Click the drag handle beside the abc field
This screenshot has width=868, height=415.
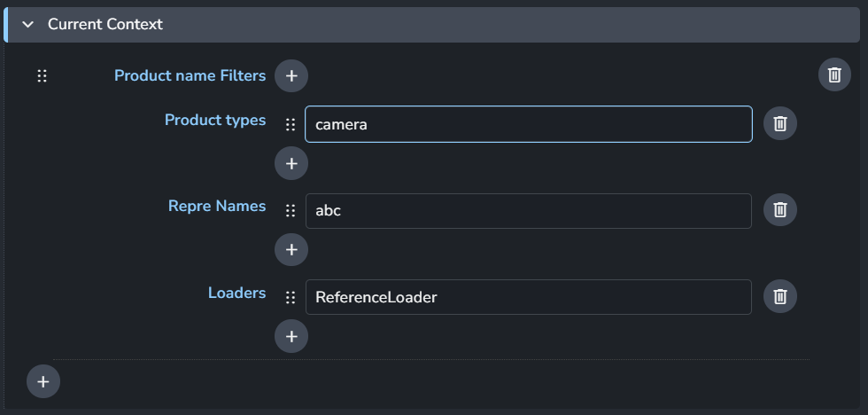point(291,211)
